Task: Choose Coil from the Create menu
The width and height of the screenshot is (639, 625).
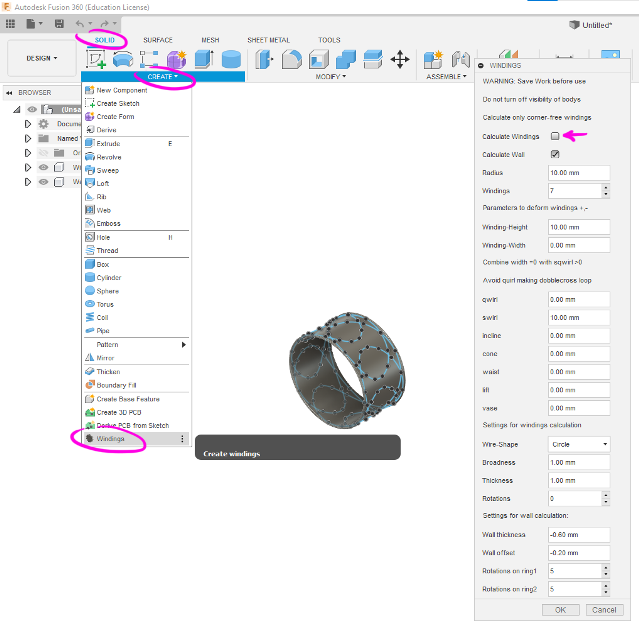Action: point(136,317)
